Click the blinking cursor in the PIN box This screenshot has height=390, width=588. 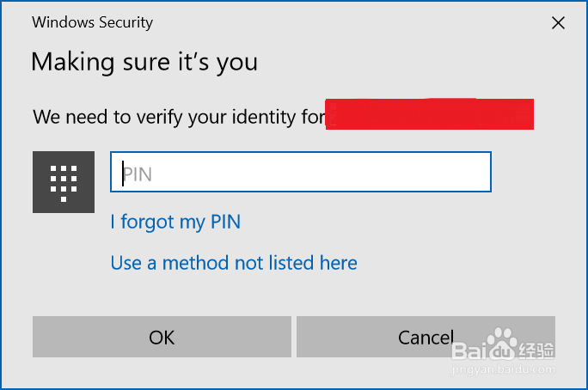(123, 174)
